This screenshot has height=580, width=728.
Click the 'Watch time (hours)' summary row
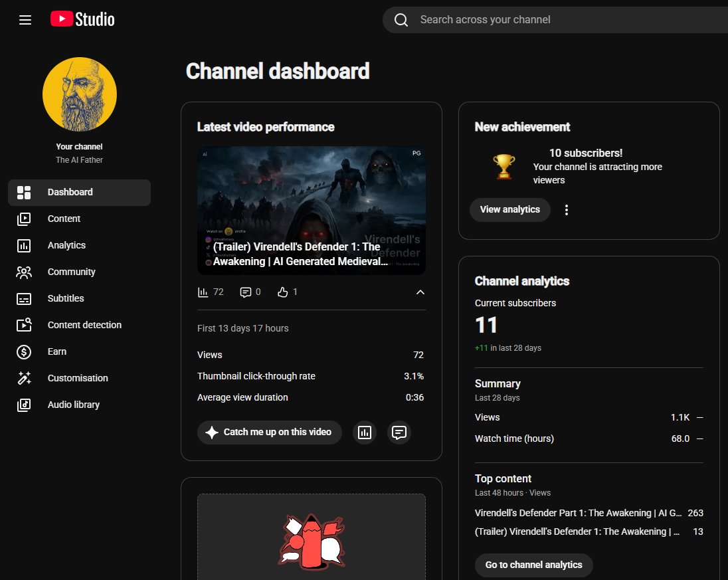tap(589, 439)
